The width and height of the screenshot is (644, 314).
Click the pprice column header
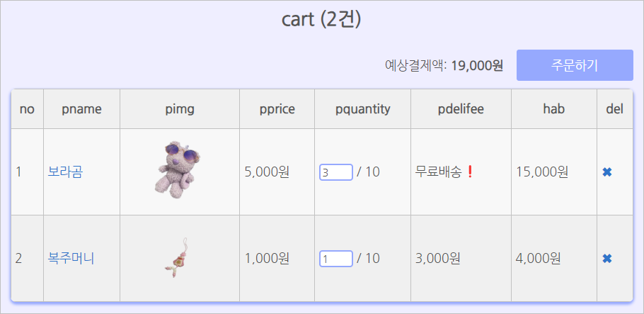277,109
